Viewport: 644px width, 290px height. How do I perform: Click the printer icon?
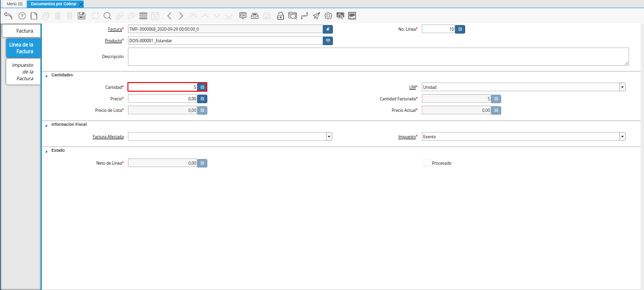click(x=267, y=16)
